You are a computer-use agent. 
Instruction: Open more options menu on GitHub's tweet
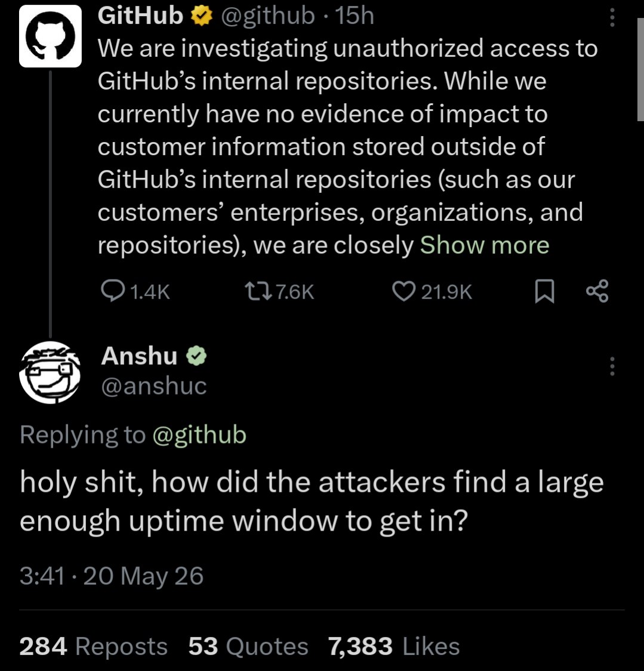(612, 17)
